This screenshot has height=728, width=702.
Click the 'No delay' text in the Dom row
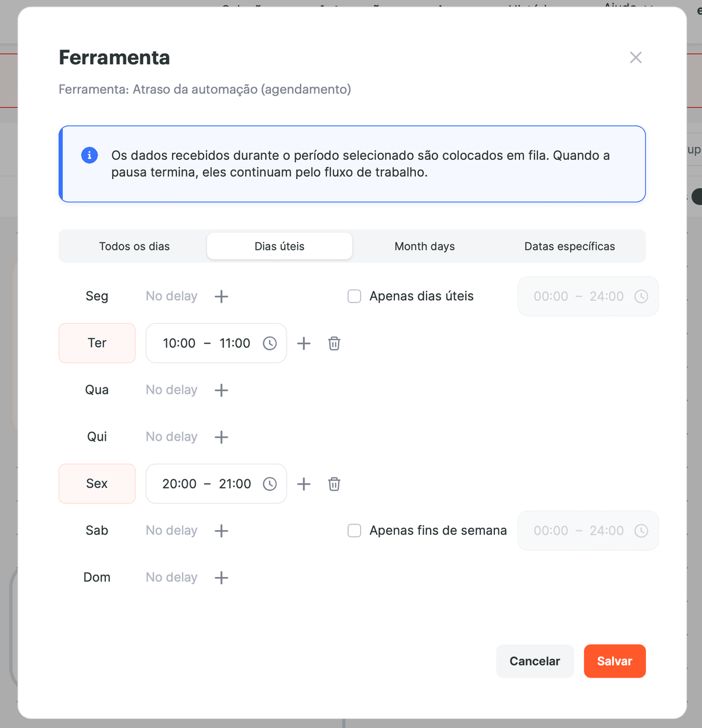[171, 577]
